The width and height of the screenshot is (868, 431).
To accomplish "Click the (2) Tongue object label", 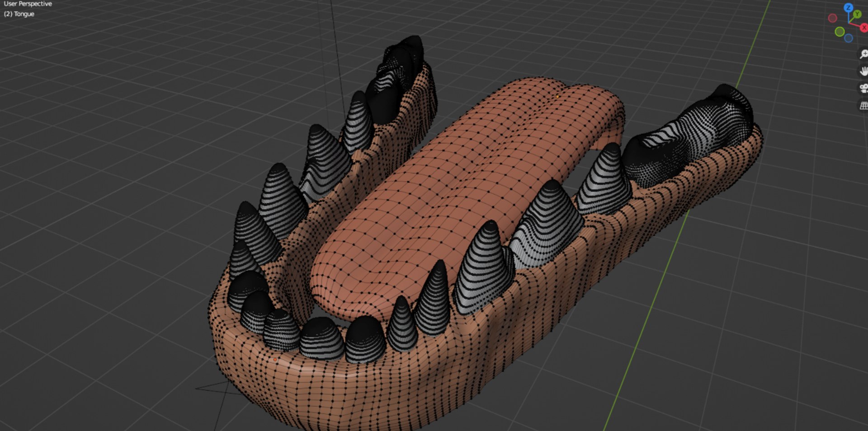I will (19, 14).
